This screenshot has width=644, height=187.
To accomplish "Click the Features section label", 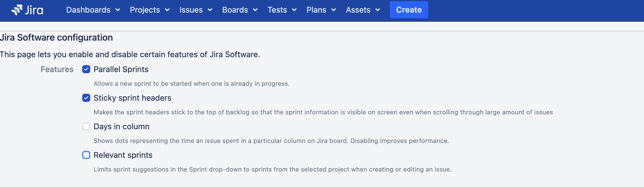I will (57, 69).
